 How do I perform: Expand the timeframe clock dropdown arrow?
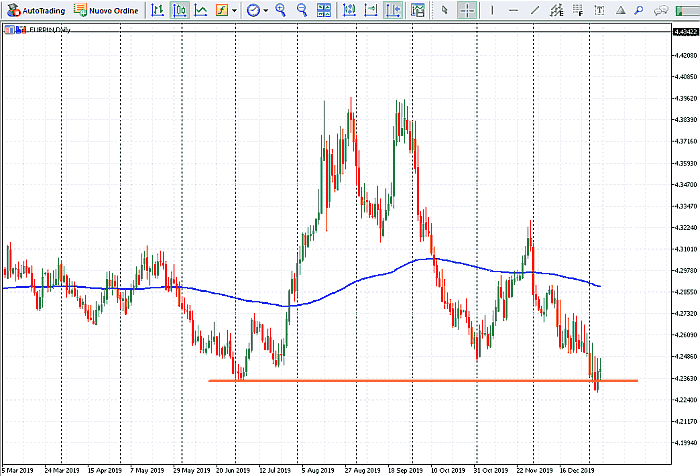click(265, 10)
